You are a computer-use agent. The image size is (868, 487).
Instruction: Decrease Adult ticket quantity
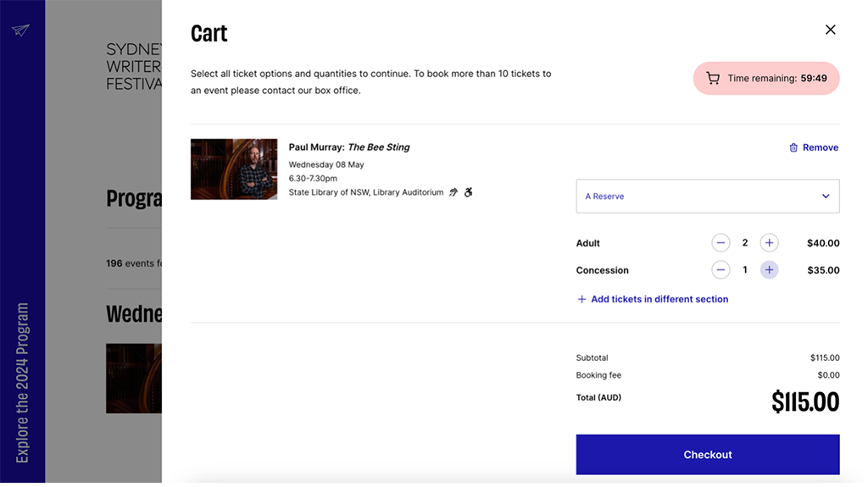coord(721,243)
